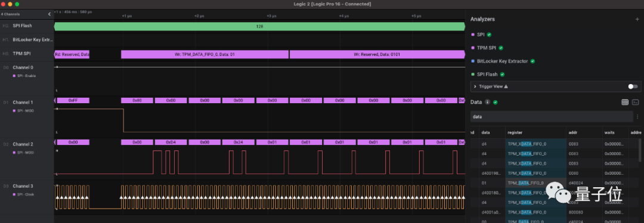Click addr cell '0080'
Screen dimensions: 644x223
pyautogui.click(x=574, y=173)
